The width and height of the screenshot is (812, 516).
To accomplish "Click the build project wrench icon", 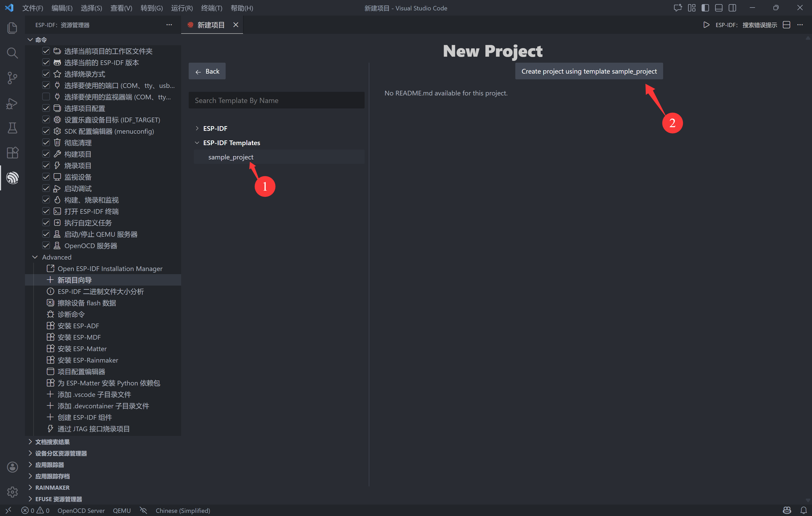I will point(57,154).
